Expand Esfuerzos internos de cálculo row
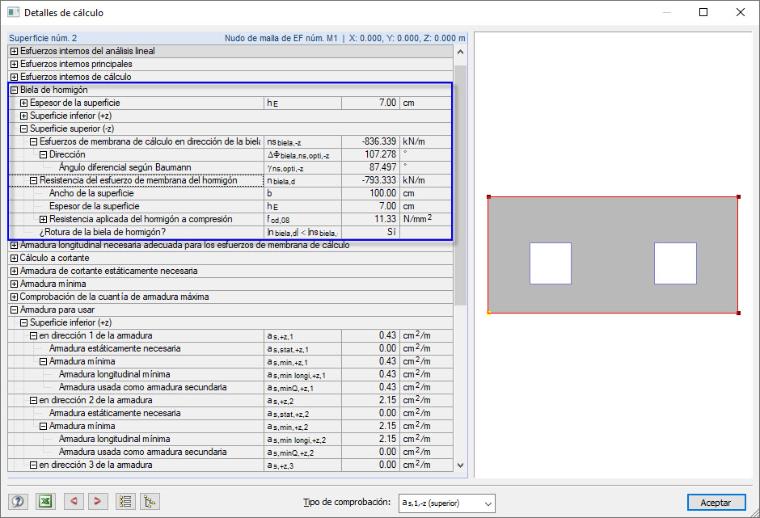This screenshot has height=518, width=760. click(14, 77)
